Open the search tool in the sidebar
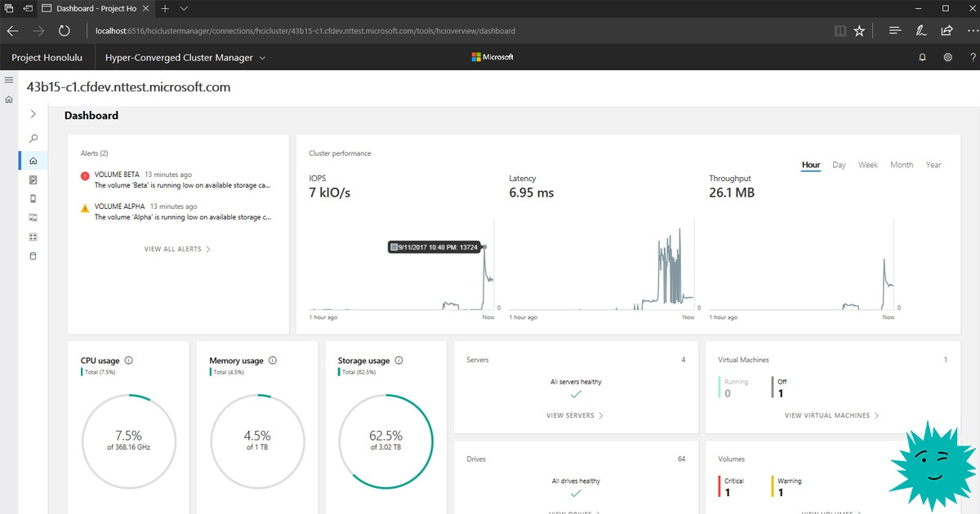 pos(33,139)
